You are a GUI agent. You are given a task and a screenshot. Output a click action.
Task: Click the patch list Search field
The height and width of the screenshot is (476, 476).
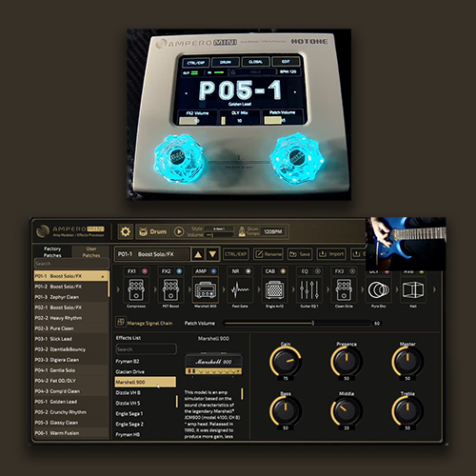[x=71, y=264]
